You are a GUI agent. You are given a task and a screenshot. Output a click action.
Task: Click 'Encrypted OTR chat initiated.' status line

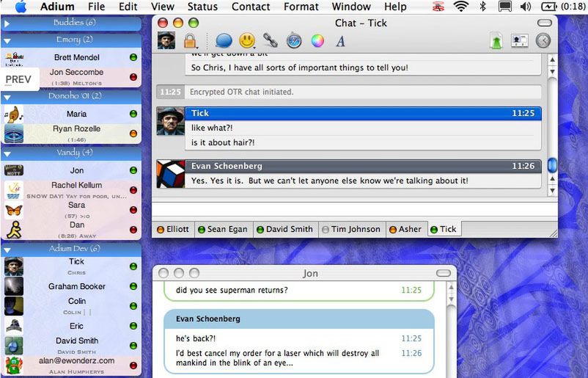click(x=241, y=92)
